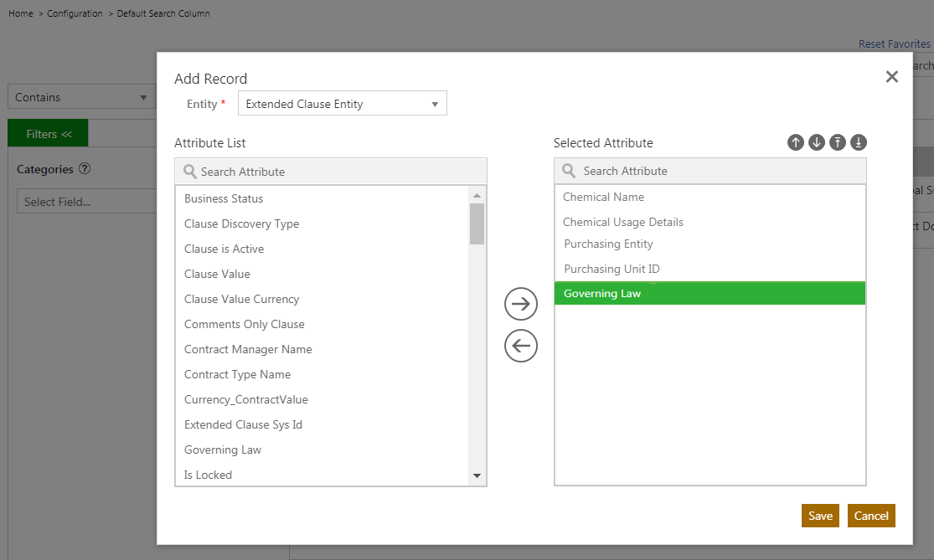Screen dimensions: 934x560
Task: Move selected attribute down one position
Action: pos(817,142)
